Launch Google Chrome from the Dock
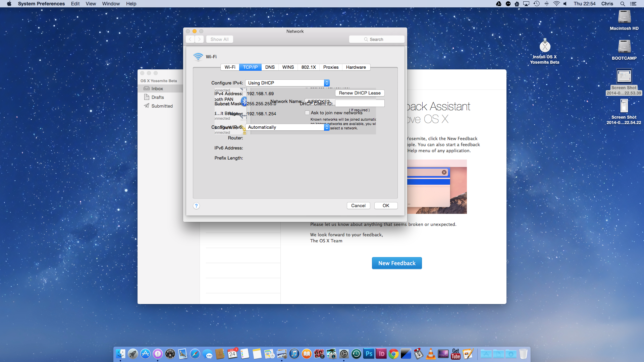 tap(393, 354)
